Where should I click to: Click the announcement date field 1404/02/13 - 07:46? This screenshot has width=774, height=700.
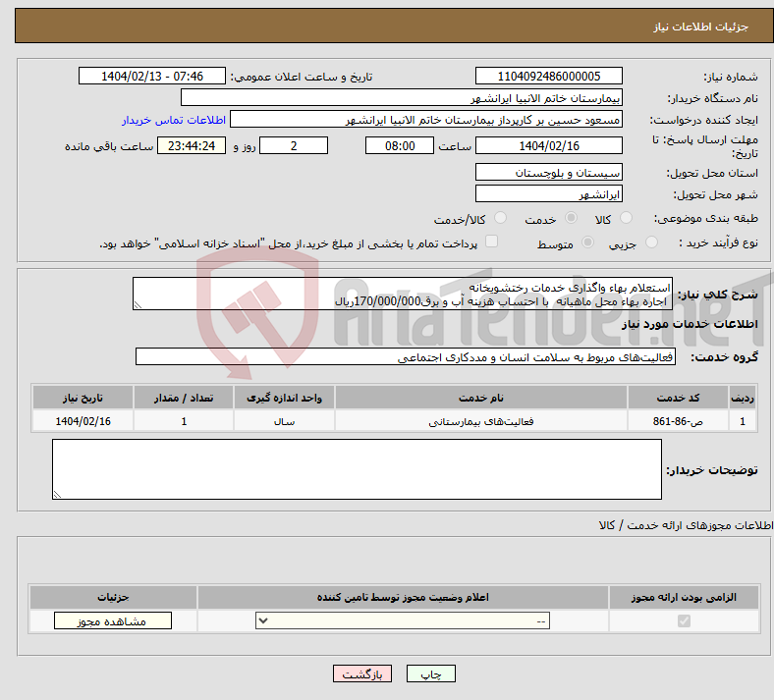pyautogui.click(x=152, y=76)
